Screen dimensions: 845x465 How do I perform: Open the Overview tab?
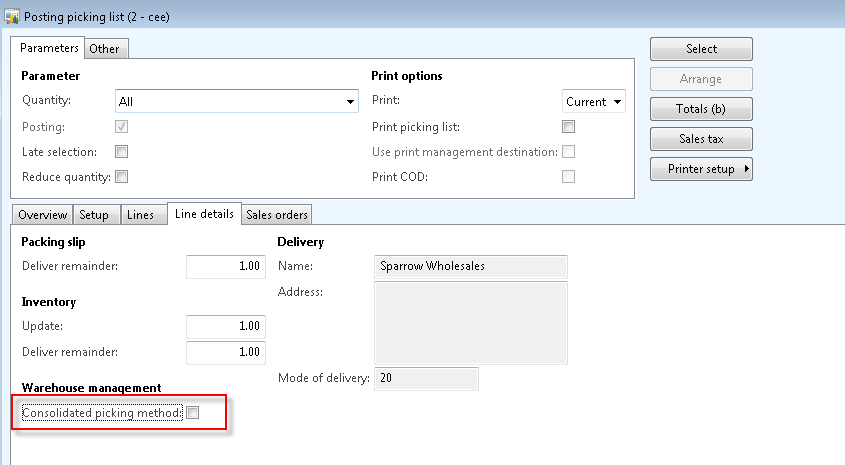coord(42,215)
